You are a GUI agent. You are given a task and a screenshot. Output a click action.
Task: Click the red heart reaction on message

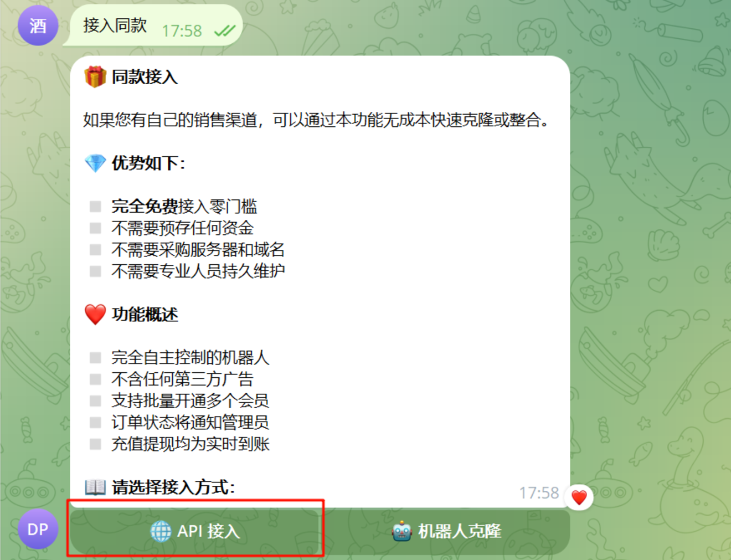pos(579,497)
